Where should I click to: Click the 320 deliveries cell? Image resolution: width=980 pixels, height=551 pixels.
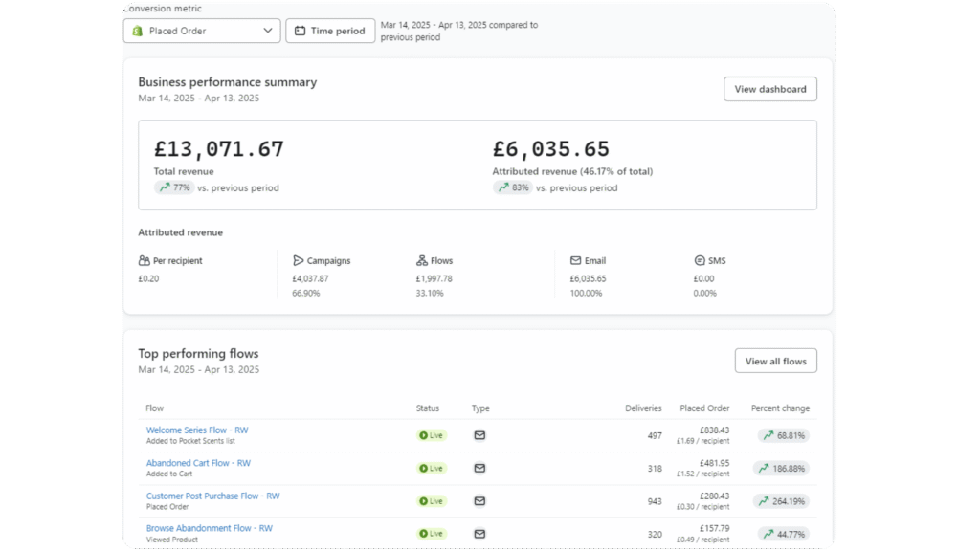pos(655,534)
